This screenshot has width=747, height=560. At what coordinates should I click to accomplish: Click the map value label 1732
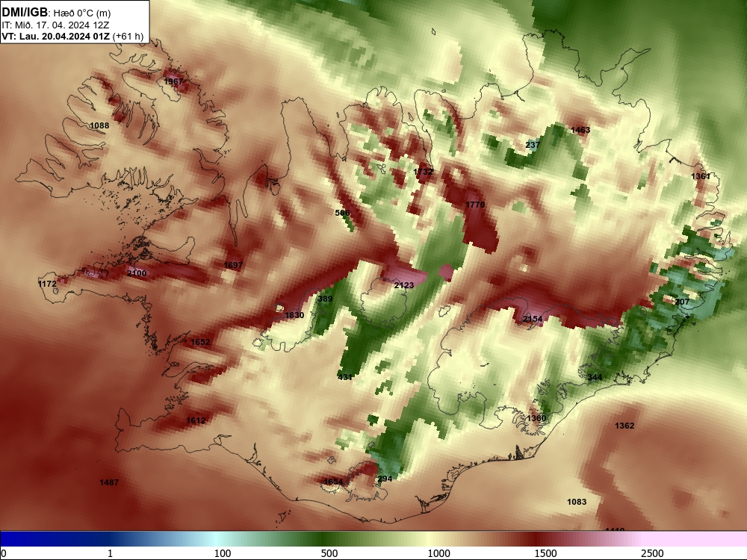[x=423, y=172]
